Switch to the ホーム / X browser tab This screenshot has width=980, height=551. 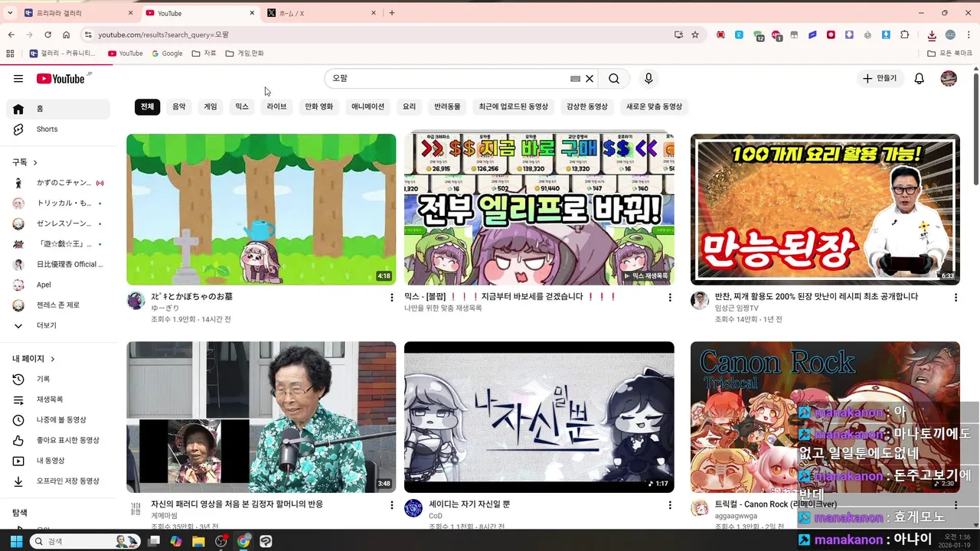(321, 13)
